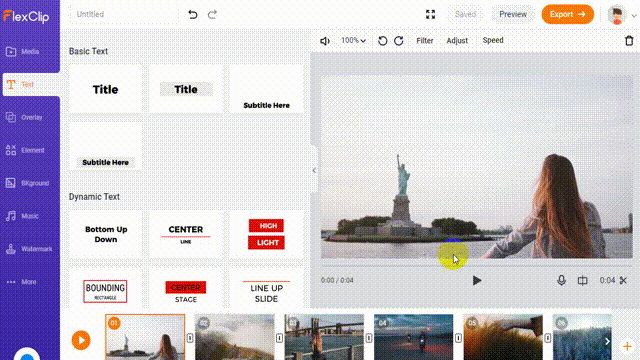
Task: Enter fullscreen preview mode
Action: pos(430,14)
